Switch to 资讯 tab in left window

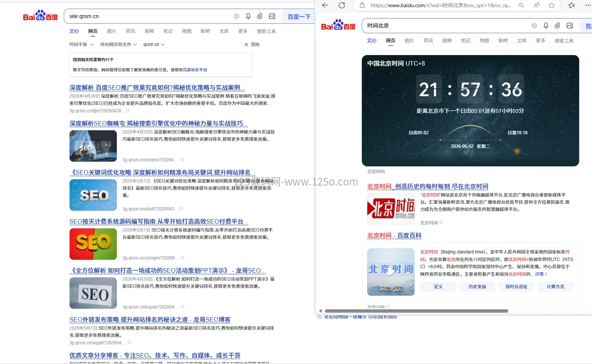point(131,31)
